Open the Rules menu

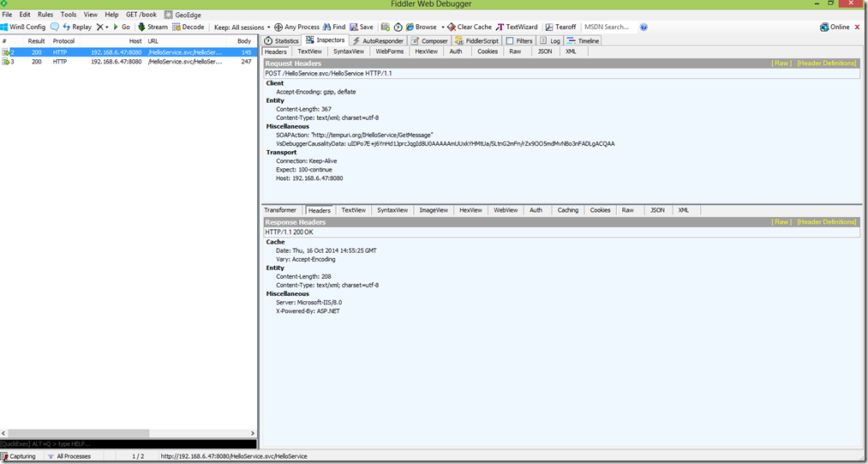[45, 15]
